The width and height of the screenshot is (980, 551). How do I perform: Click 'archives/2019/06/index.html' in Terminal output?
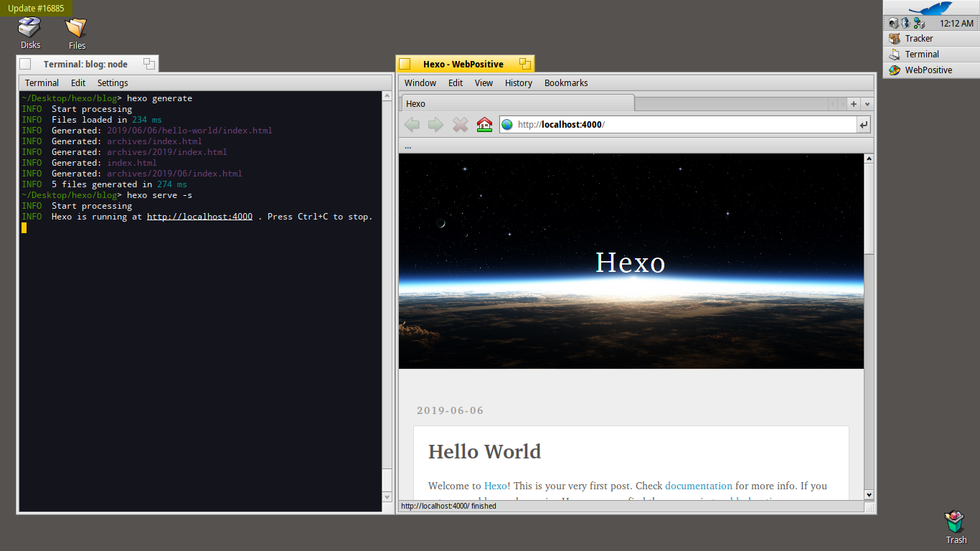(174, 174)
